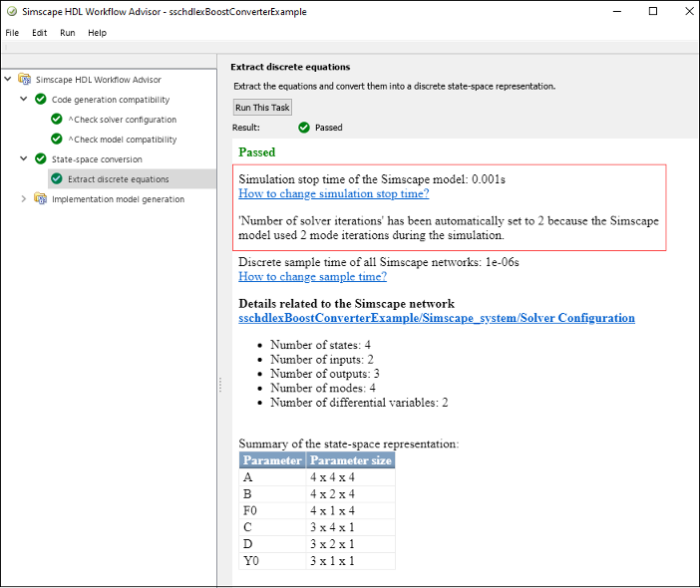Viewport: 700px width, 588px height.
Task: Click the Simscape HDL Workflow Advisor folder icon
Action: (25, 79)
